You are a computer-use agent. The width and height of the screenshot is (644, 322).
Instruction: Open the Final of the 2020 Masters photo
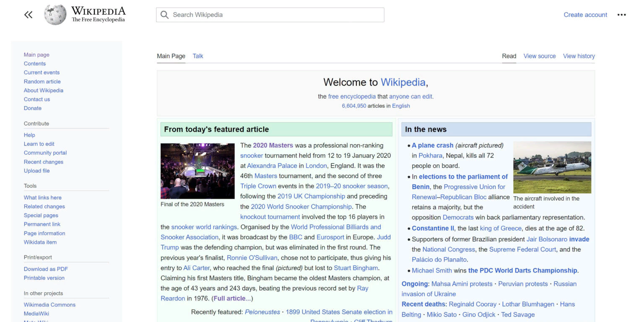point(197,171)
